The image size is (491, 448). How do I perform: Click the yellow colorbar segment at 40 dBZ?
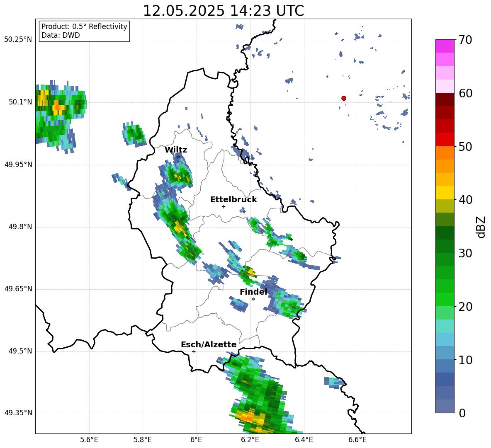coord(445,193)
